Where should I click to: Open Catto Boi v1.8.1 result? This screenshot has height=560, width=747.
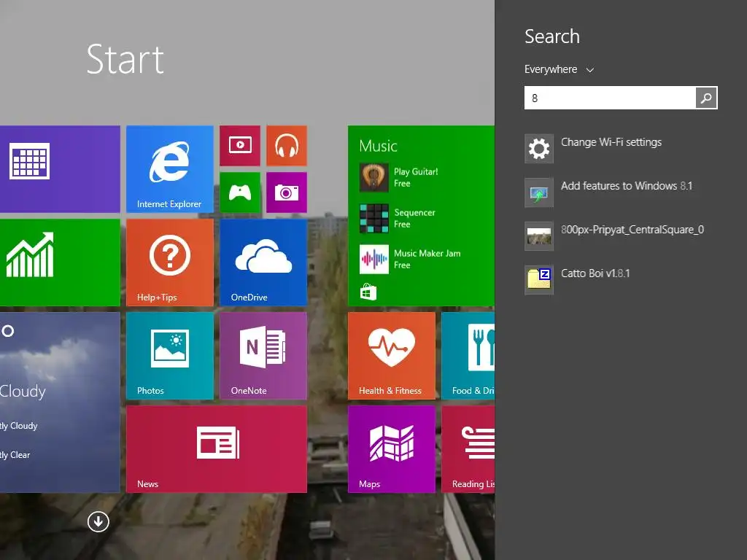[x=622, y=280]
